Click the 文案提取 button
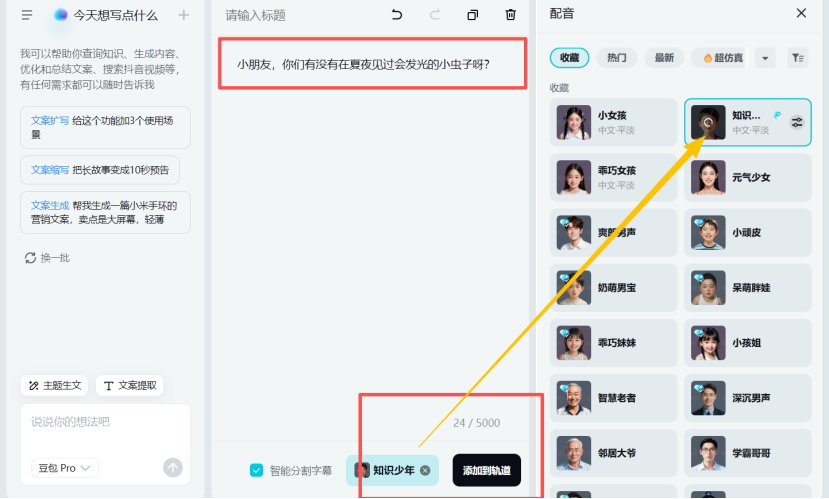829x499 pixels. point(130,385)
